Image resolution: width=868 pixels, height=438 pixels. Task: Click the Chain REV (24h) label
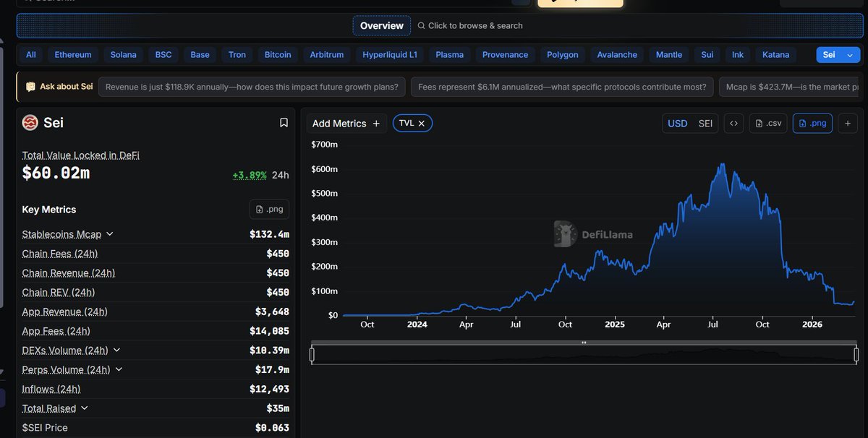pyautogui.click(x=59, y=293)
